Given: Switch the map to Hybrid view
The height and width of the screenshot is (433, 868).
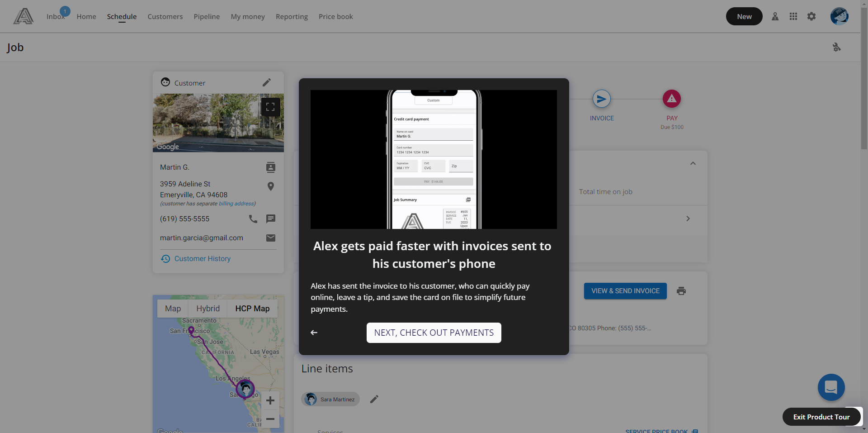Looking at the screenshot, I should pos(208,309).
